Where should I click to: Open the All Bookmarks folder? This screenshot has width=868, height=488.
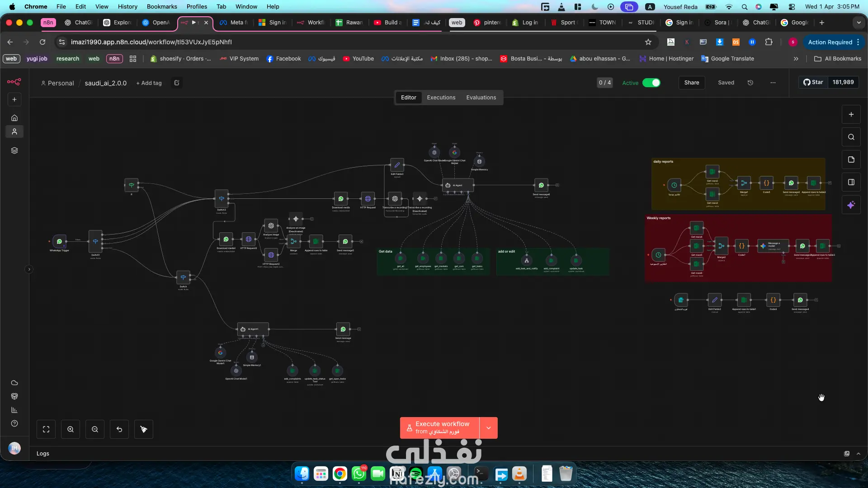pos(838,59)
